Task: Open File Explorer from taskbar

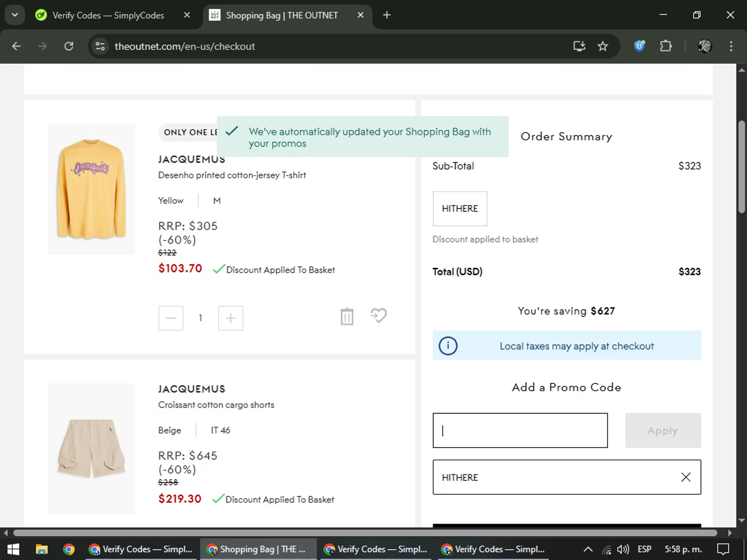Action: (x=41, y=549)
